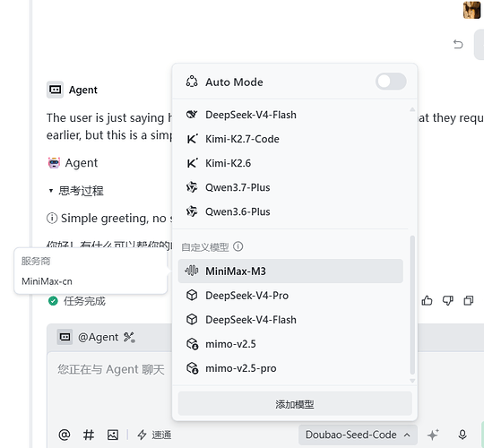
Task: Click the DeepSeek-V4-Pro cube icon
Action: coord(192,296)
